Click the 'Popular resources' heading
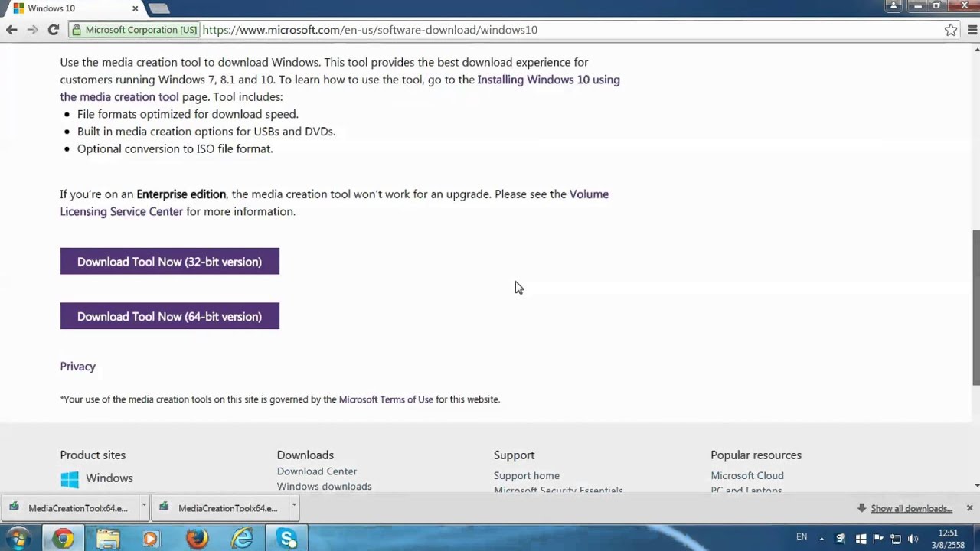980x551 pixels. 756,455
